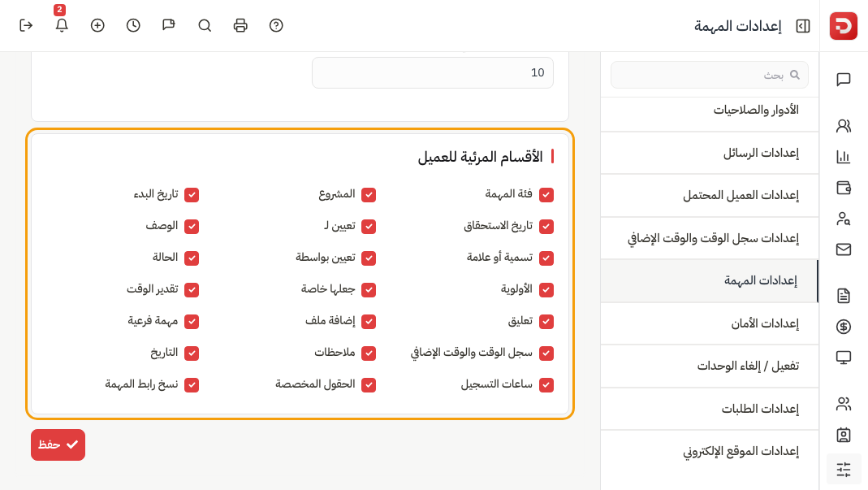Open the sliders settings icon in right rail
868x490 pixels.
pyautogui.click(x=844, y=470)
